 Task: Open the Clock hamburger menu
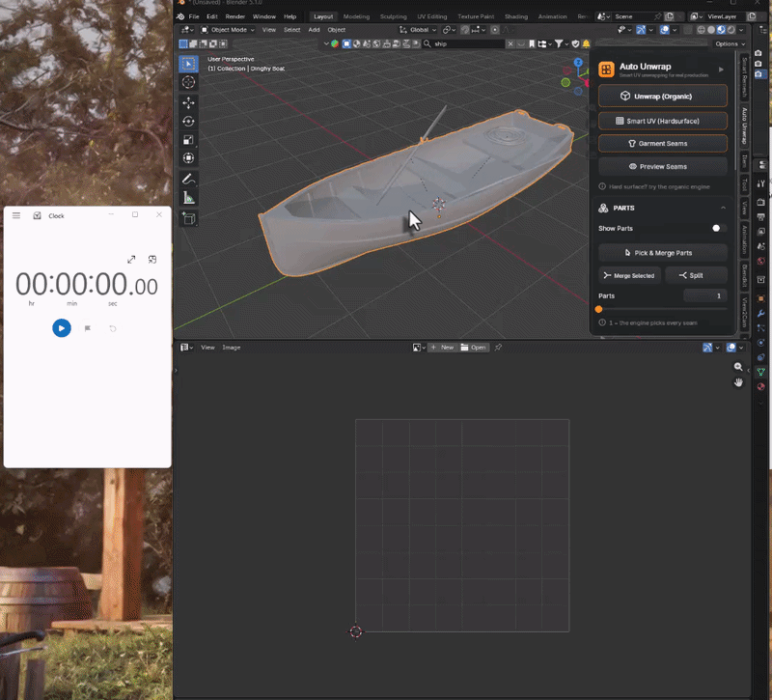pos(16,215)
